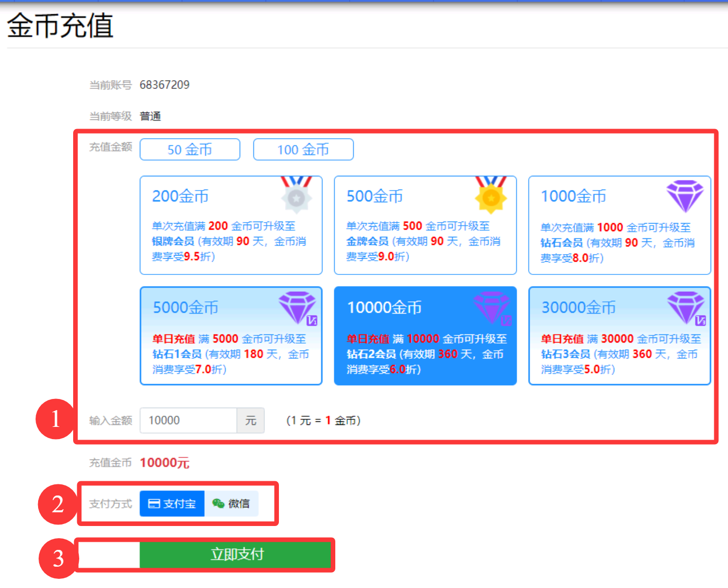The height and width of the screenshot is (588, 728).
Task: Click the purple diamond icon on 1000金币 card
Action: point(685,196)
